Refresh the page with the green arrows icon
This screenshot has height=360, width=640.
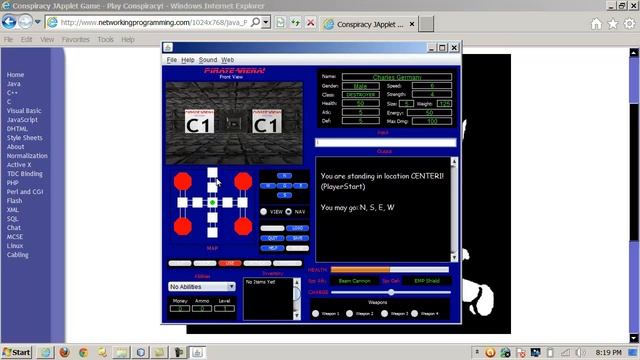click(295, 22)
